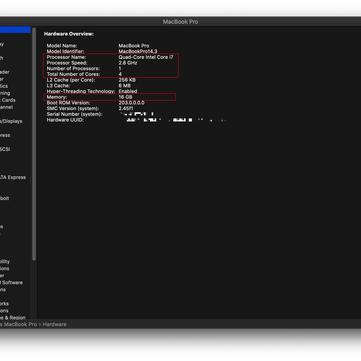Screen dimensions: 361x361
Task: Click the 'Hardware UUID:' label
Action: click(x=65, y=120)
